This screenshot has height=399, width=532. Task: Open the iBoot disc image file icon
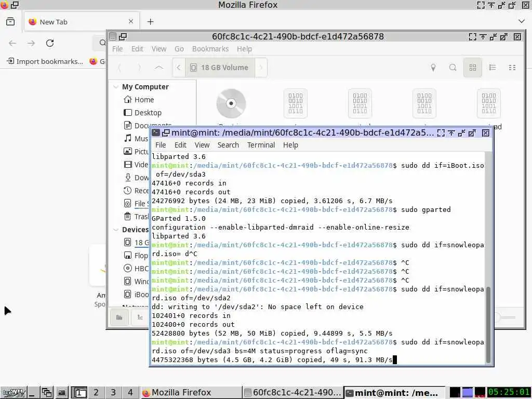point(231,103)
